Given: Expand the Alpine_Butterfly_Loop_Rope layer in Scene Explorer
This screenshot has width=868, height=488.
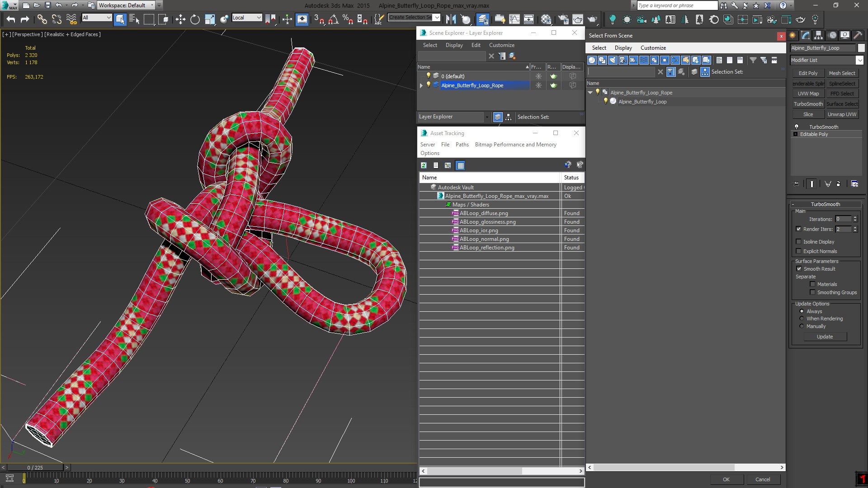Looking at the screenshot, I should [x=421, y=85].
